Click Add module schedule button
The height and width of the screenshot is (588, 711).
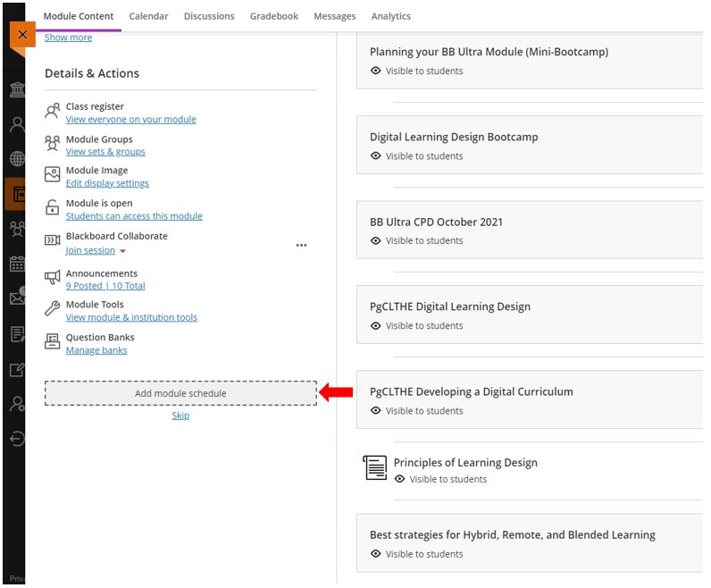(180, 393)
